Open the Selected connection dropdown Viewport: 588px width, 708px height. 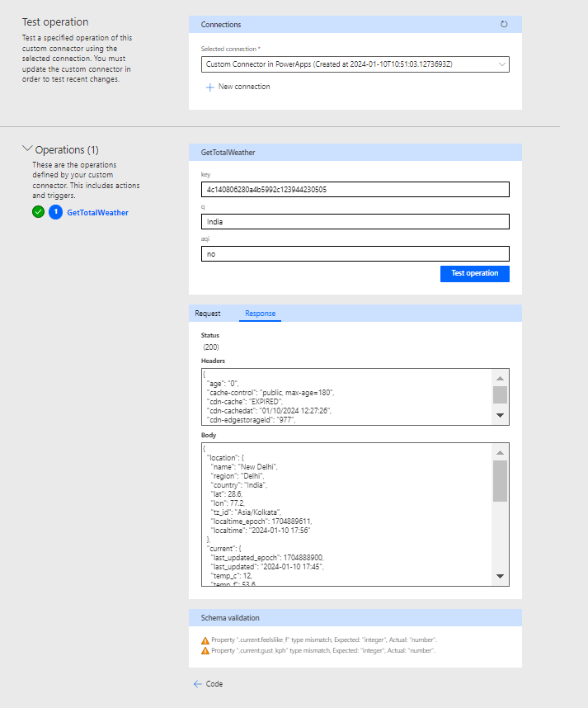(x=355, y=64)
